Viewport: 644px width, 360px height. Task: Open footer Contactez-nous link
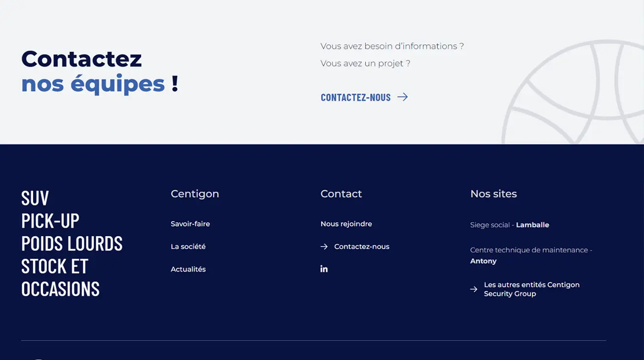coord(362,247)
